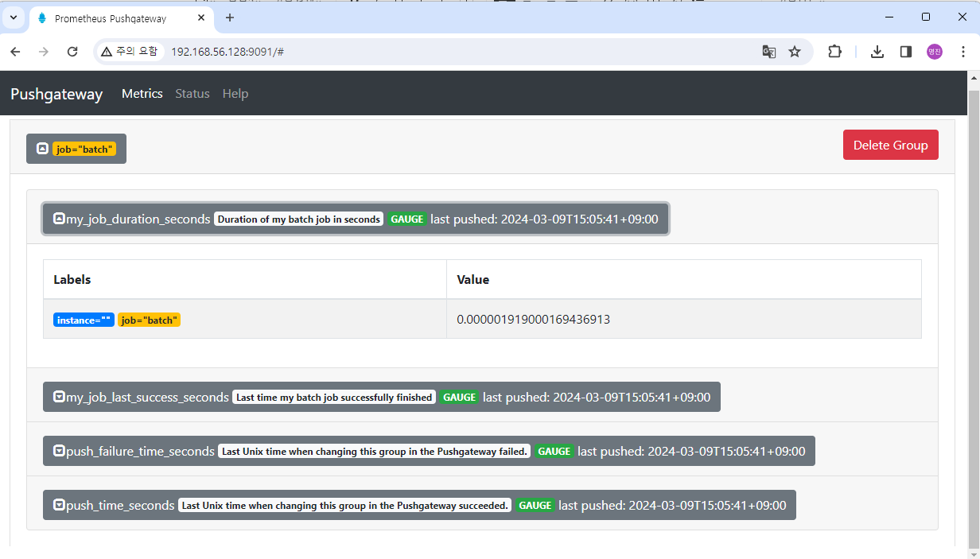Expand the my_job_last_success_seconds metric
This screenshot has width=980, height=559.
click(x=382, y=397)
